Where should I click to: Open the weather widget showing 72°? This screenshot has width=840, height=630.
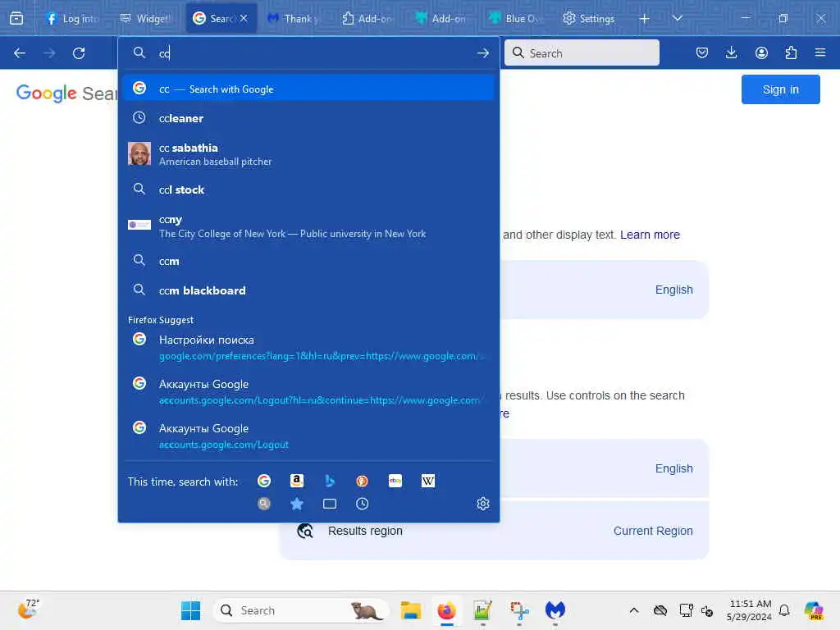point(29,609)
